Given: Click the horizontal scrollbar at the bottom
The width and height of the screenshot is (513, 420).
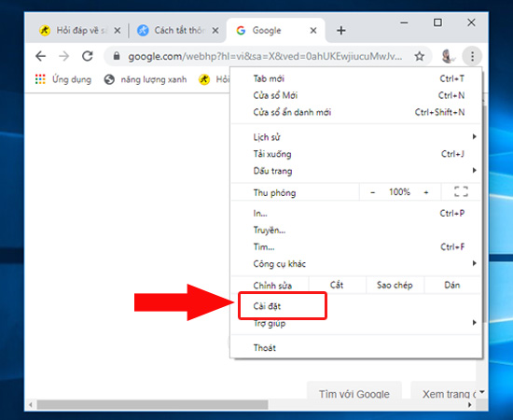Looking at the screenshot, I should [152, 405].
